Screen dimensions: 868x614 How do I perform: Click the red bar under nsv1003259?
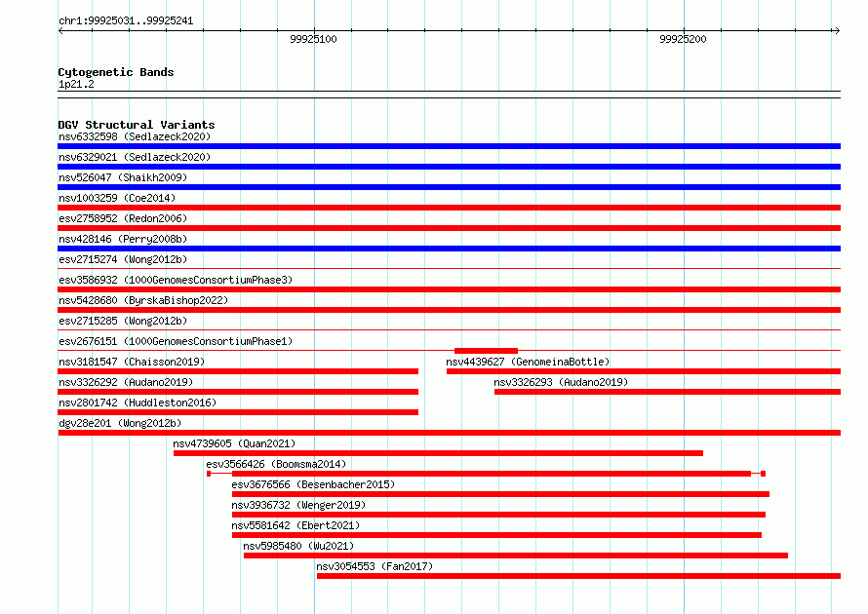click(449, 208)
